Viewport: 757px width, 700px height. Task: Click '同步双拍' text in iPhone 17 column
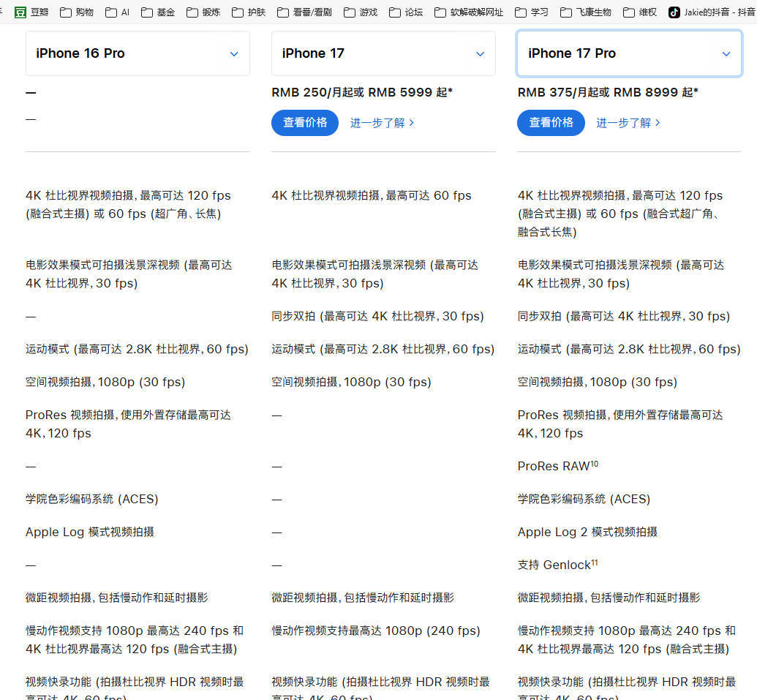[293, 316]
